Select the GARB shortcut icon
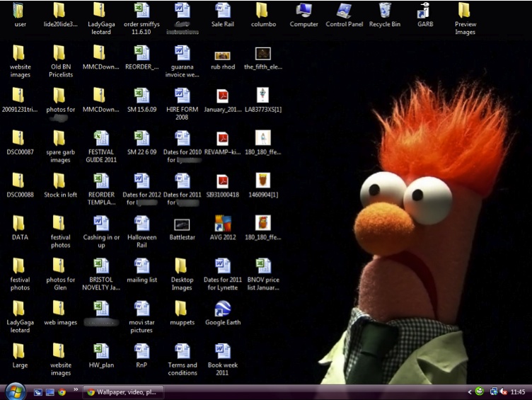This screenshot has width=532, height=400. coord(425,16)
